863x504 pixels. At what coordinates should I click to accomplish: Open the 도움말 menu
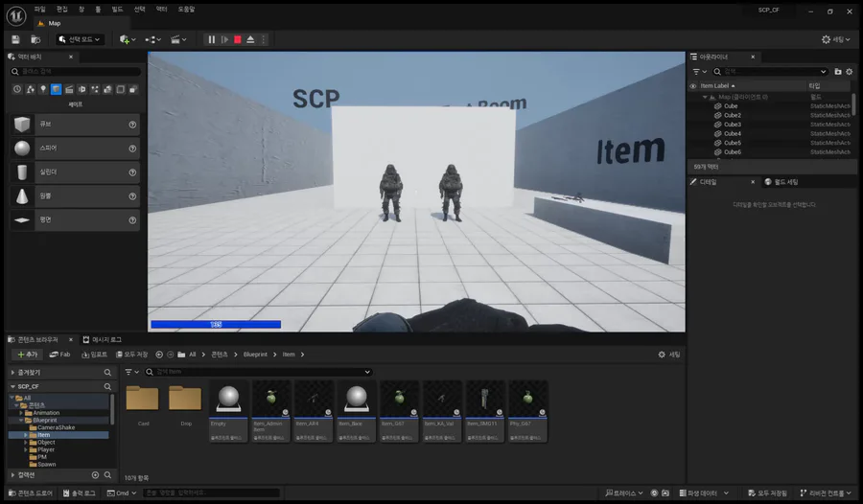[186, 10]
